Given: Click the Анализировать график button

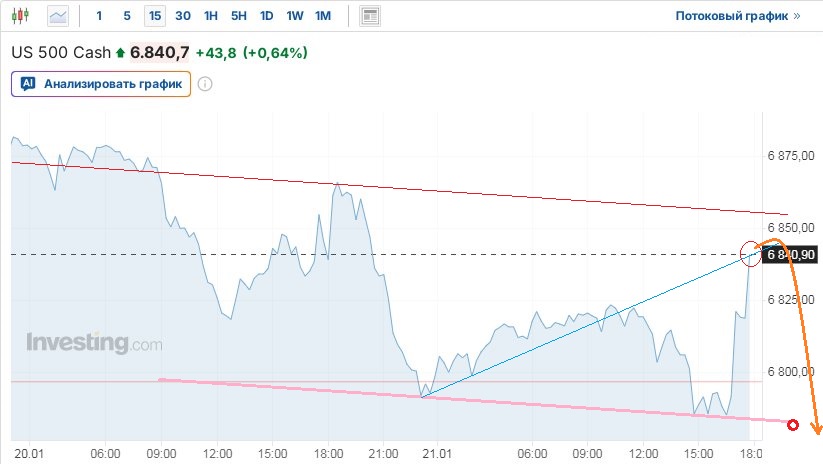Looking at the screenshot, I should (x=101, y=84).
